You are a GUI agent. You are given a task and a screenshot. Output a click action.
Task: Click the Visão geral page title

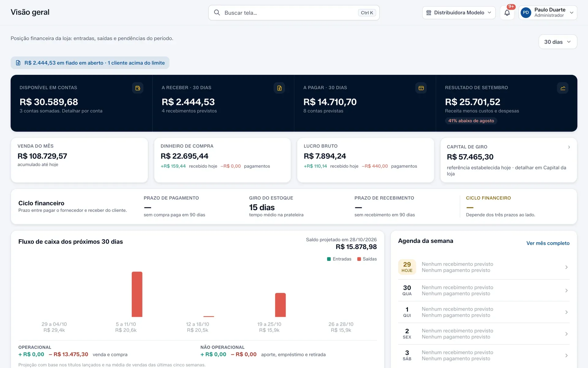pos(30,12)
